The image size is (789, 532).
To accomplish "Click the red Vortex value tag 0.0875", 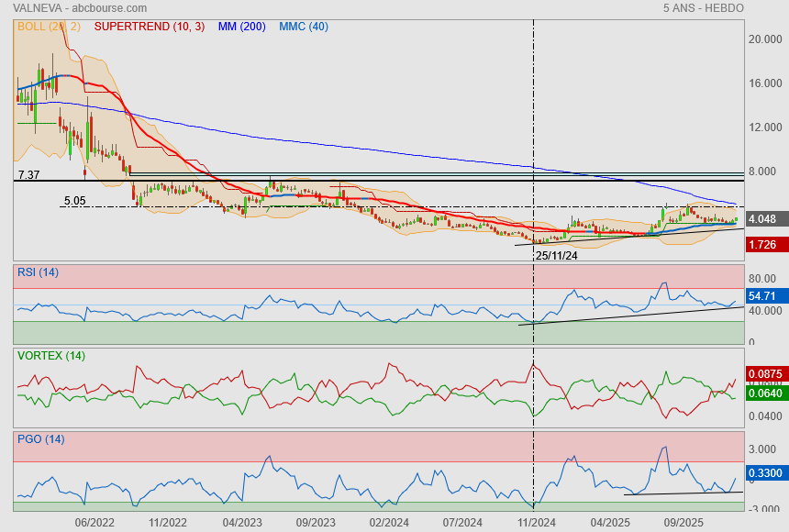I will click(x=765, y=374).
